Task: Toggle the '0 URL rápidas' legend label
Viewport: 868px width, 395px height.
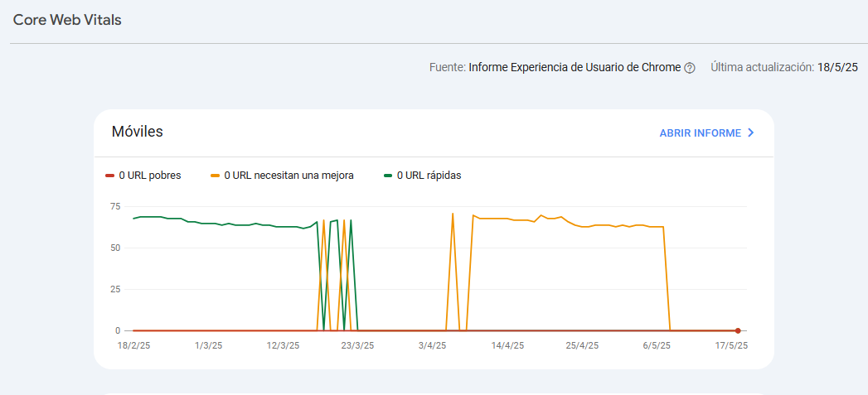Action: point(429,176)
